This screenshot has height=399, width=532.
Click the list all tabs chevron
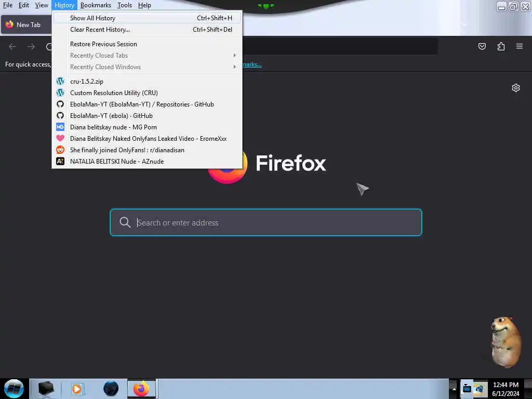465,25
